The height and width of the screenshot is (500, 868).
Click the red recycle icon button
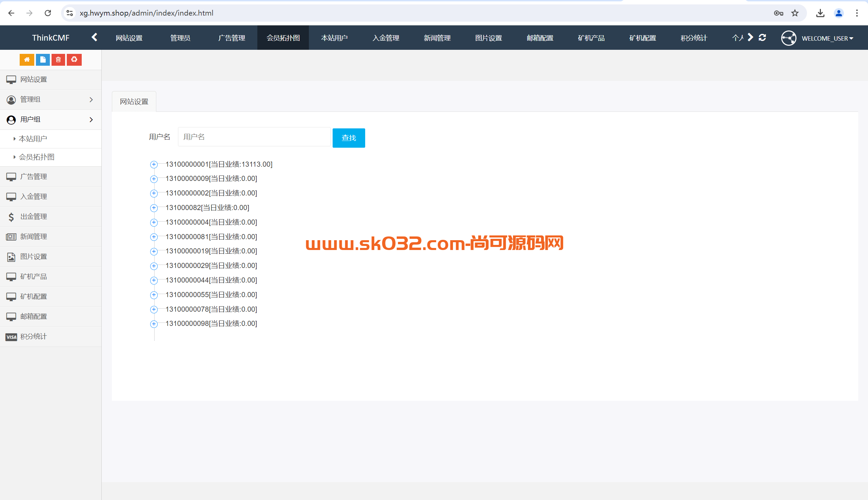point(74,60)
